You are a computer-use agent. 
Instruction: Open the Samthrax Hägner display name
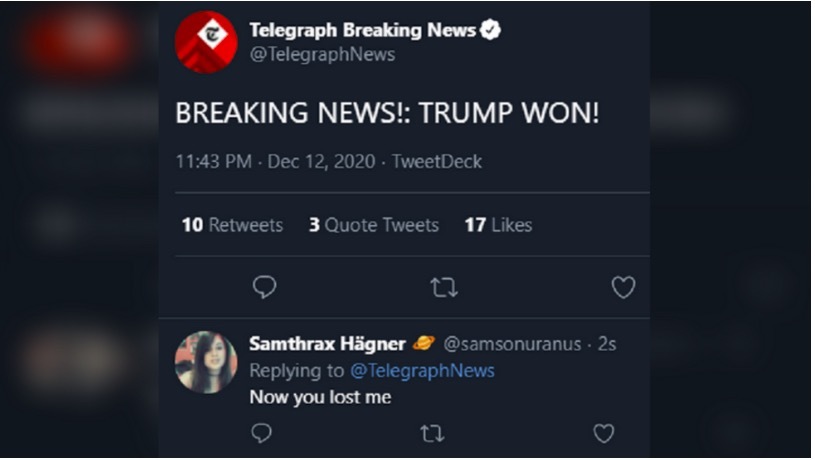[x=327, y=344]
